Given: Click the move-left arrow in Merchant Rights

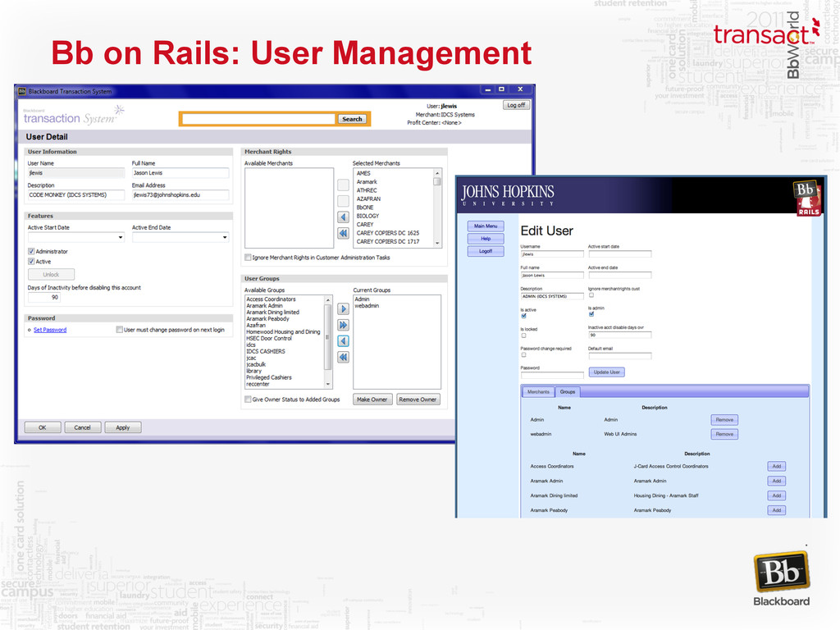Looking at the screenshot, I should point(344,217).
